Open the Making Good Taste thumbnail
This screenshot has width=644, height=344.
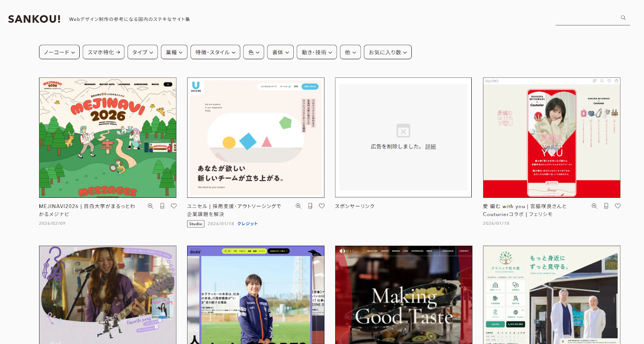click(403, 295)
